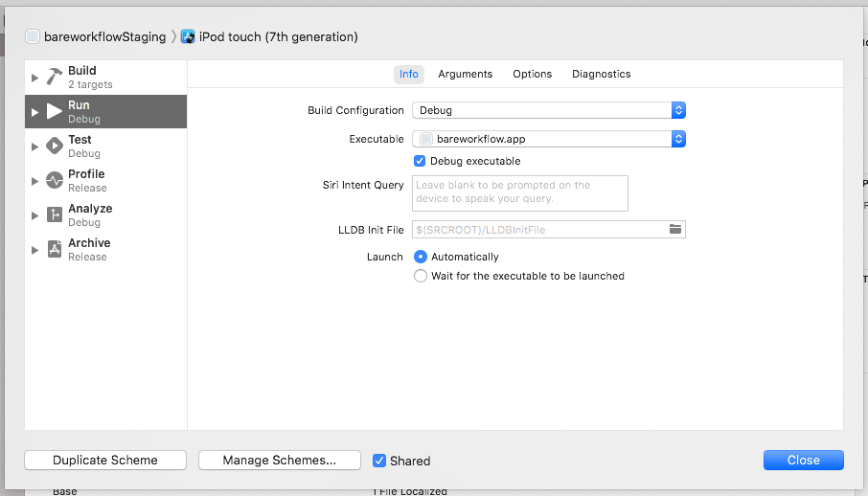Switch to the Arguments tab
The width and height of the screenshot is (868, 496).
(x=465, y=74)
